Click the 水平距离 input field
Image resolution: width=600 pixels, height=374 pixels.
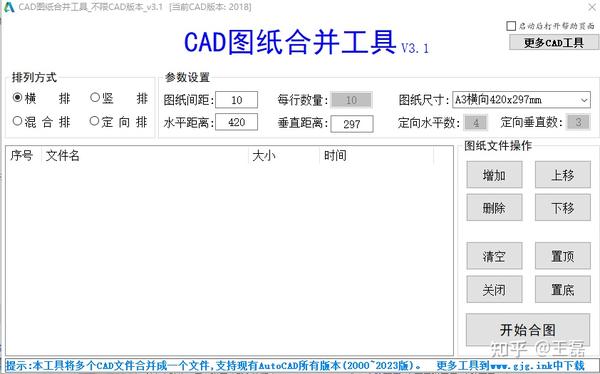click(236, 122)
